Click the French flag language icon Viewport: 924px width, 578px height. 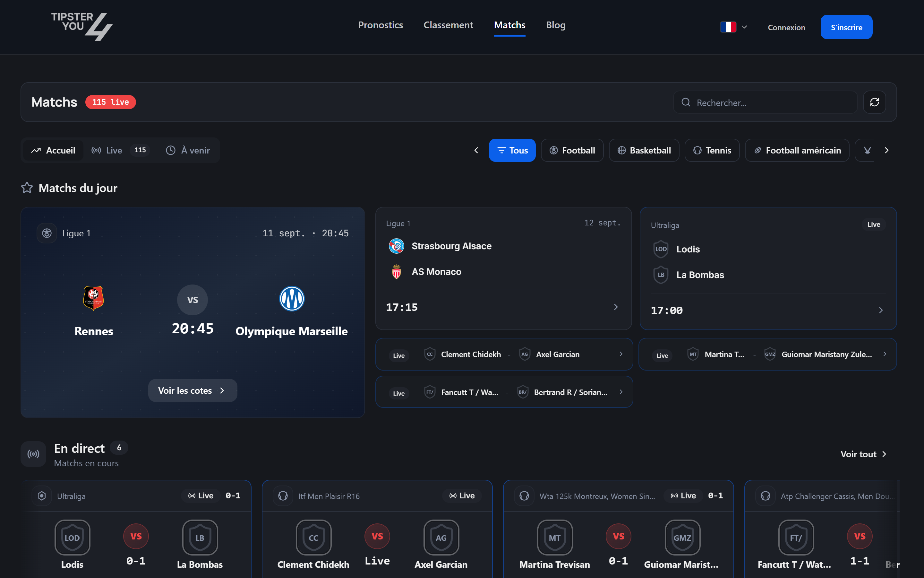coord(728,27)
